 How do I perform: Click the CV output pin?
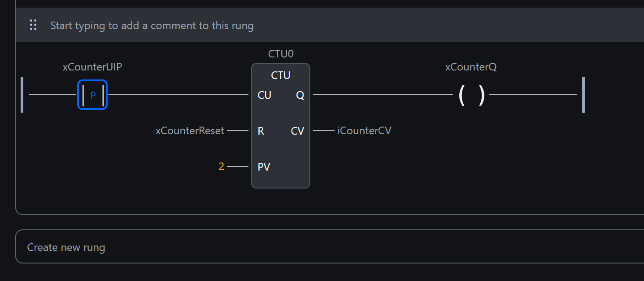tap(297, 131)
